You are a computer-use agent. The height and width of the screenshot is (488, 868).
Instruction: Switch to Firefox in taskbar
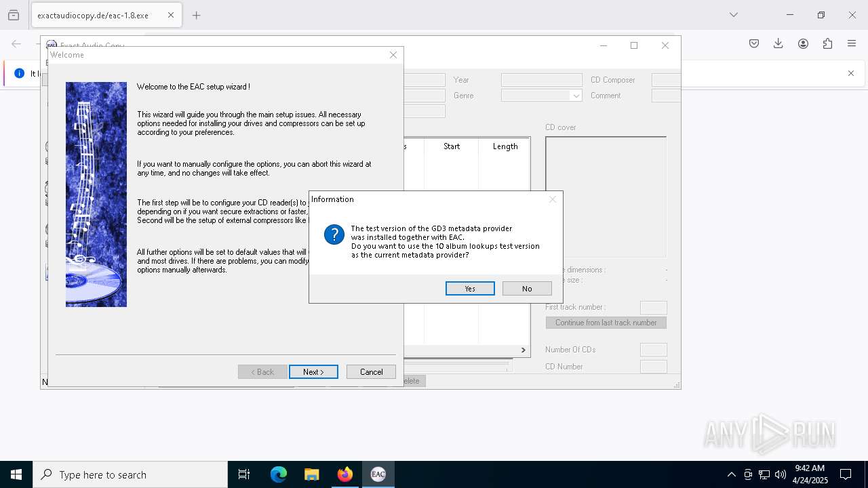tap(344, 474)
